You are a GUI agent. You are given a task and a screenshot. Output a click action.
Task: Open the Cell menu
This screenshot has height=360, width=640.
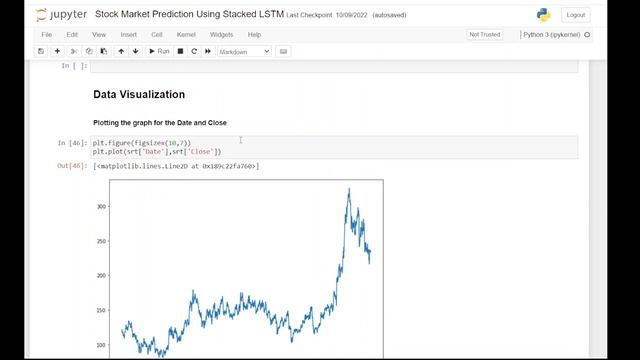click(157, 35)
